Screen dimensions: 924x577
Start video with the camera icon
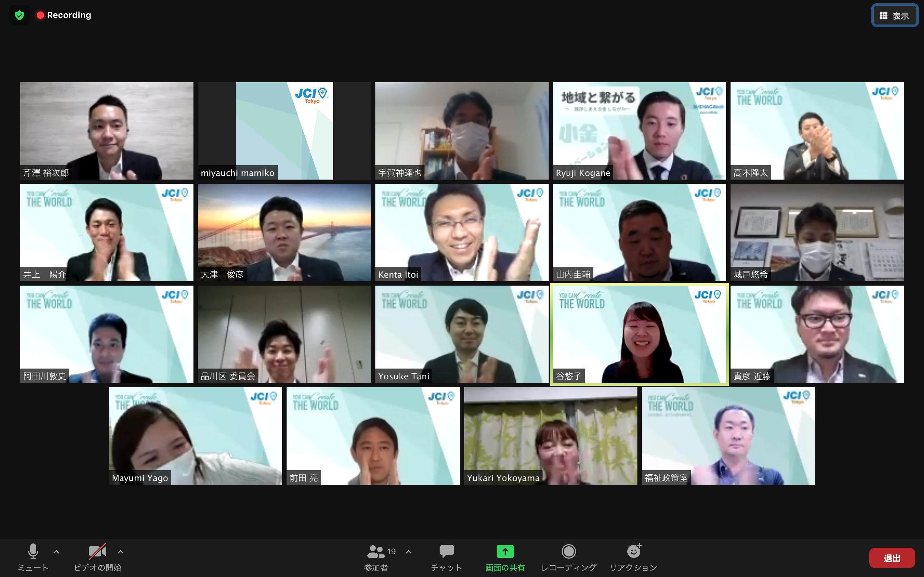click(97, 552)
